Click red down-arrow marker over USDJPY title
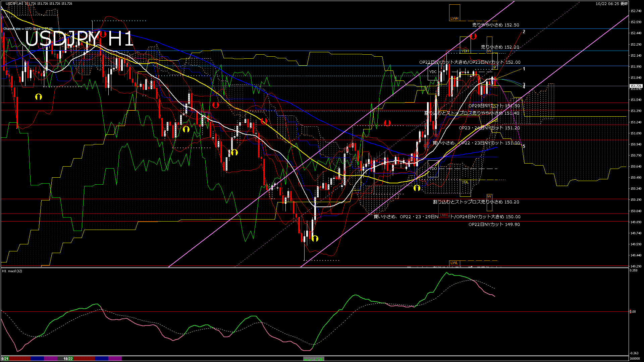 point(103,34)
